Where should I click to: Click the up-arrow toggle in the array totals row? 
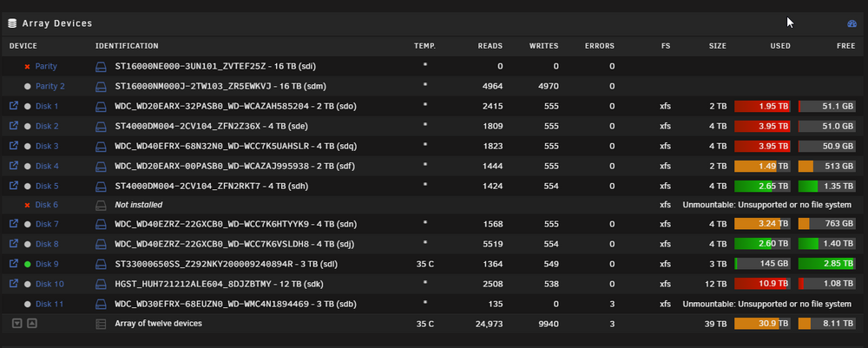(x=32, y=323)
